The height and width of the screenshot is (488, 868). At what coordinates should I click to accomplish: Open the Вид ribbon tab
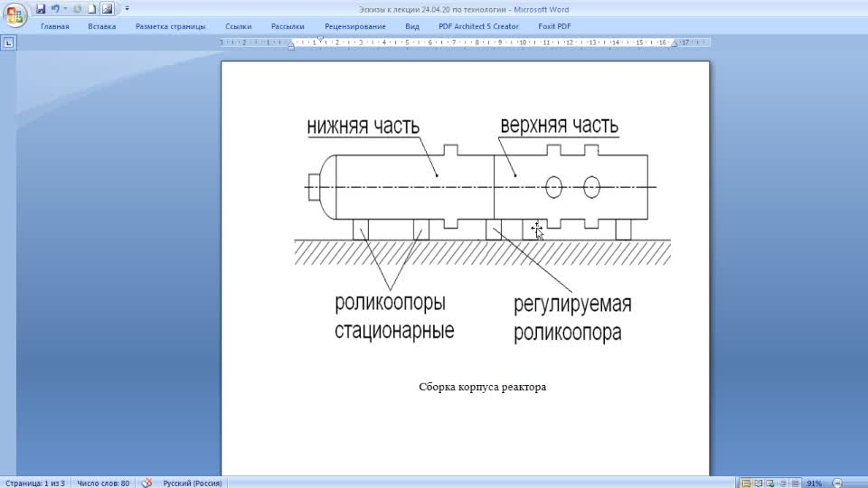point(412,26)
